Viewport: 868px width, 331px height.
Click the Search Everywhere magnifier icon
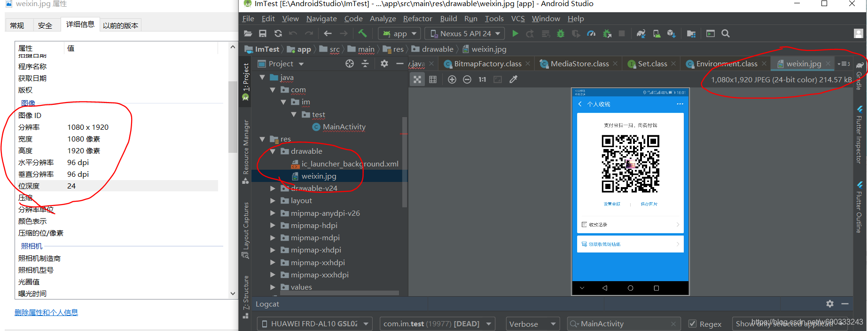[x=726, y=33]
